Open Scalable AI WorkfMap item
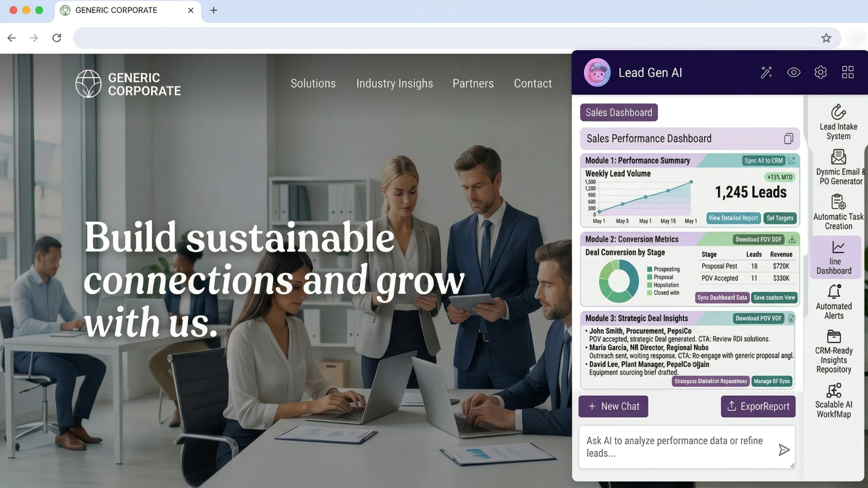This screenshot has width=868, height=488. tap(834, 401)
